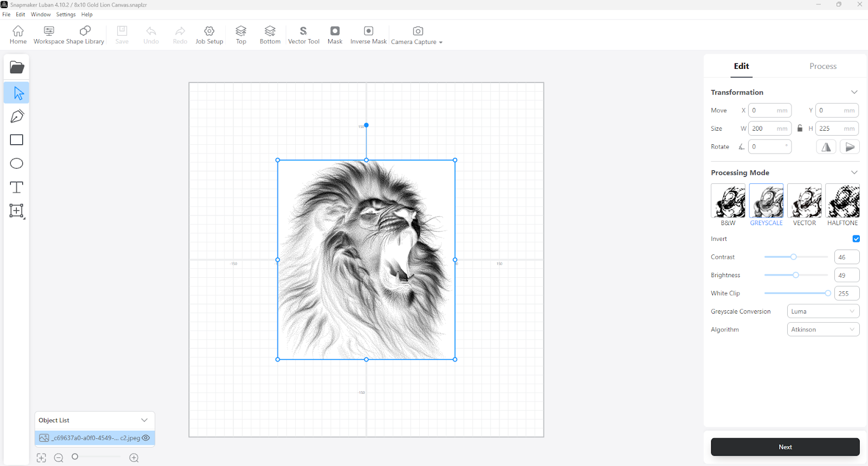Open Camera Capture dropdown arrow

click(441, 42)
